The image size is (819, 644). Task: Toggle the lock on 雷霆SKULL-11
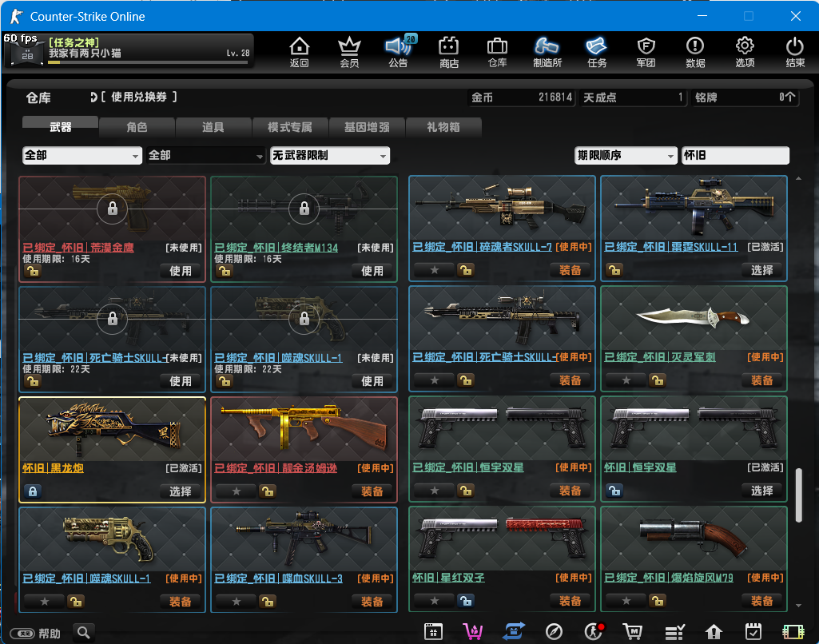[x=614, y=270]
